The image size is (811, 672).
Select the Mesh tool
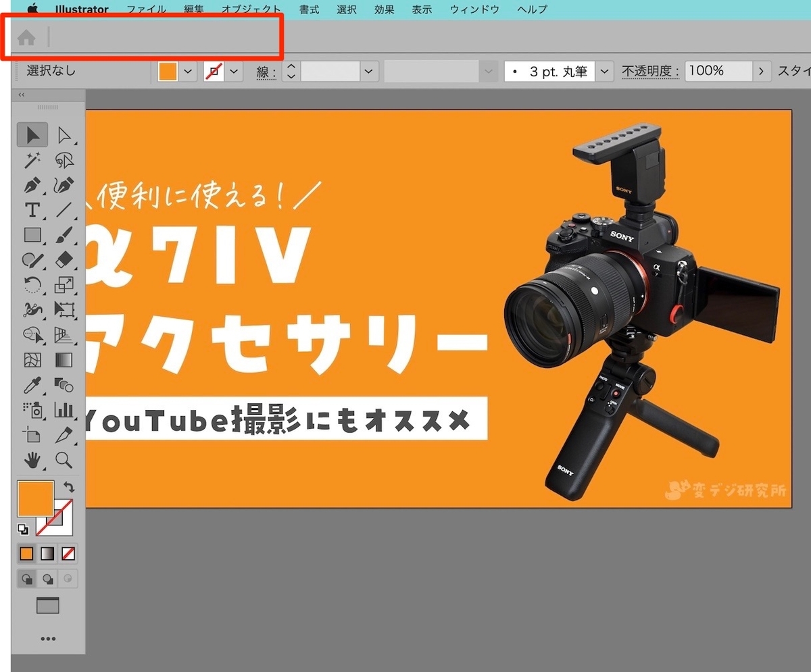(x=32, y=359)
